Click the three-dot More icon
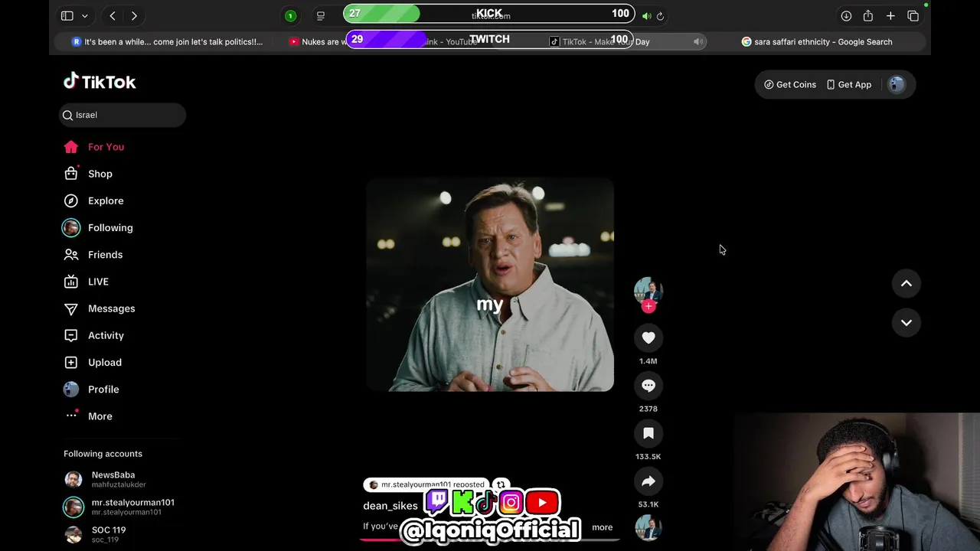The height and width of the screenshot is (551, 980). click(x=71, y=416)
